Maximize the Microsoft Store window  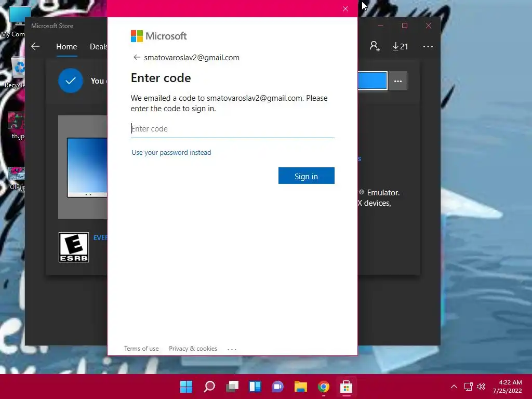[x=404, y=26]
